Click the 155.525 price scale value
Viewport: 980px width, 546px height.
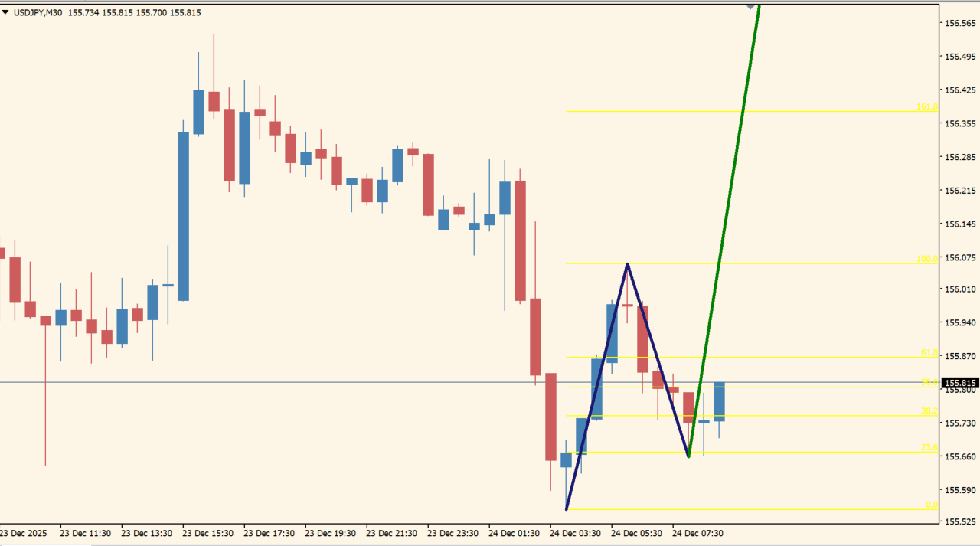point(960,521)
